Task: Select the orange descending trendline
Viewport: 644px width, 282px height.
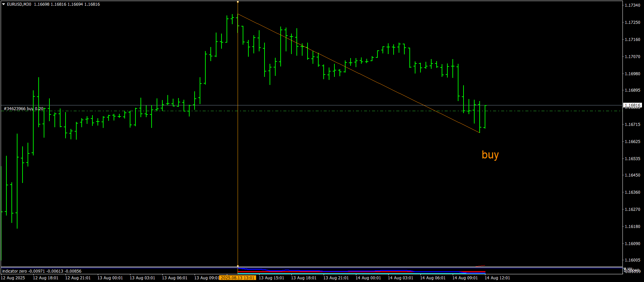Action: (358, 73)
